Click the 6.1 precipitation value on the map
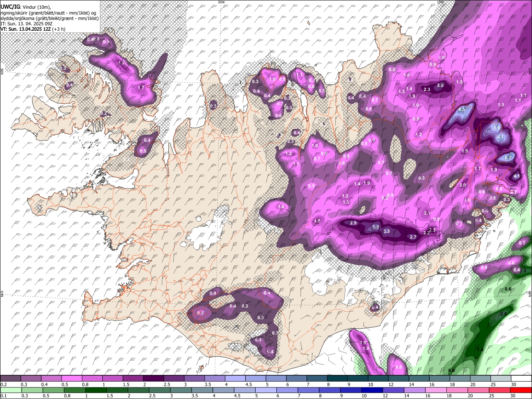The height and width of the screenshot is (399, 532). click(500, 137)
